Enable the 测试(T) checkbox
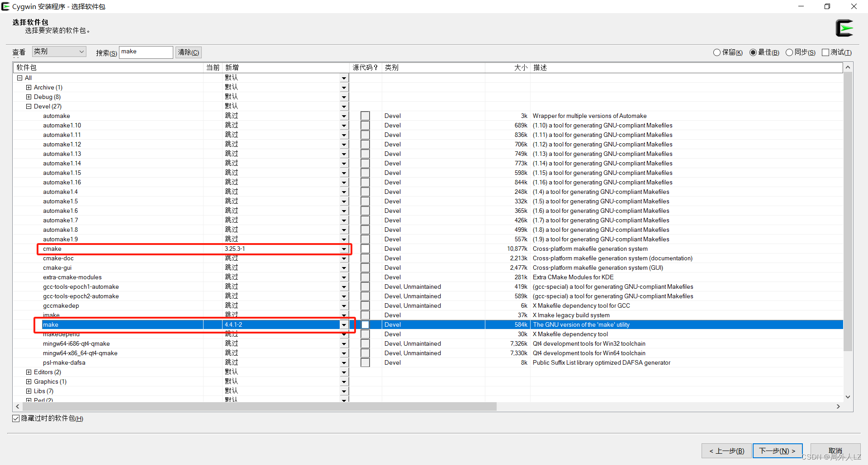868x465 pixels. [825, 52]
